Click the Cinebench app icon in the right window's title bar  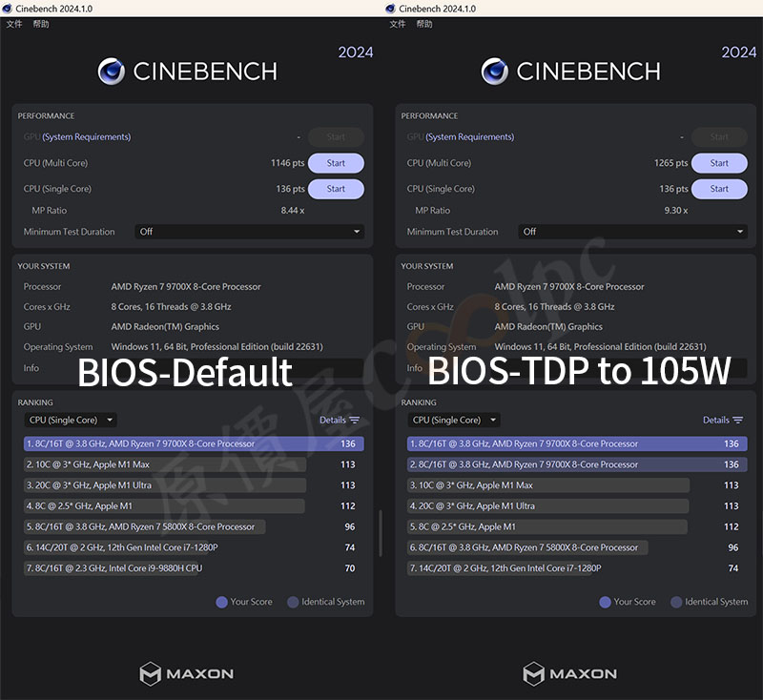(x=390, y=9)
